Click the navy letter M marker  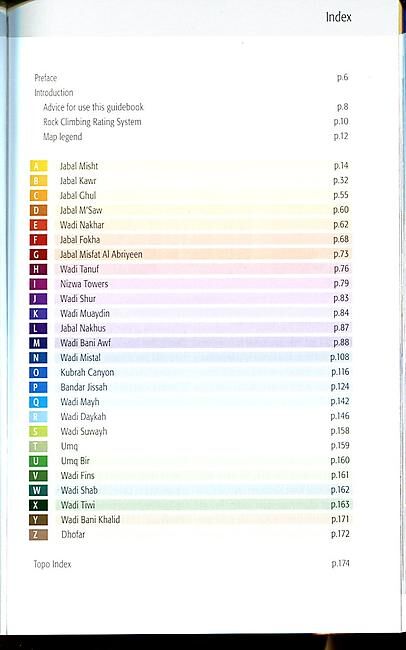[x=39, y=343]
